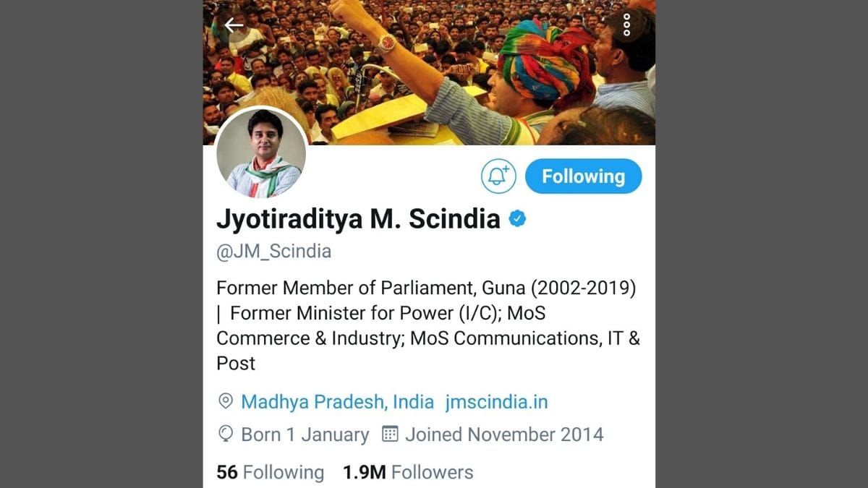The width and height of the screenshot is (868, 488).
Task: View the 56 Following list
Action: [x=271, y=472]
